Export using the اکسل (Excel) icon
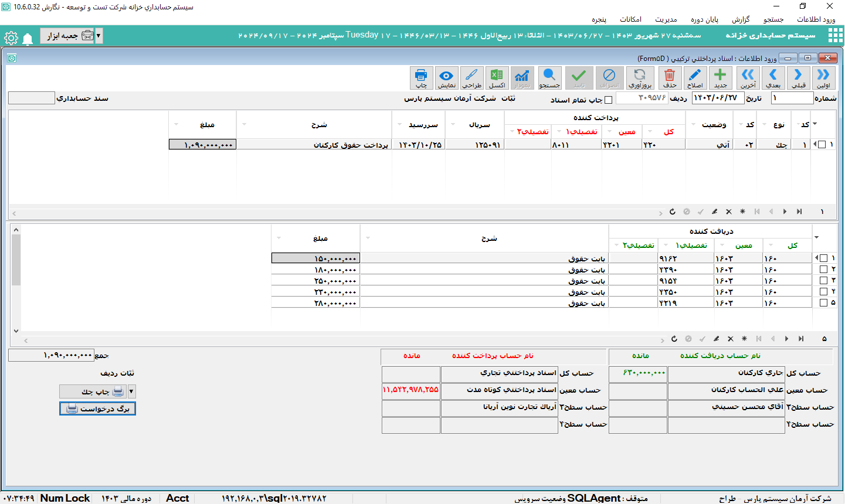This screenshot has height=504, width=845. [497, 78]
